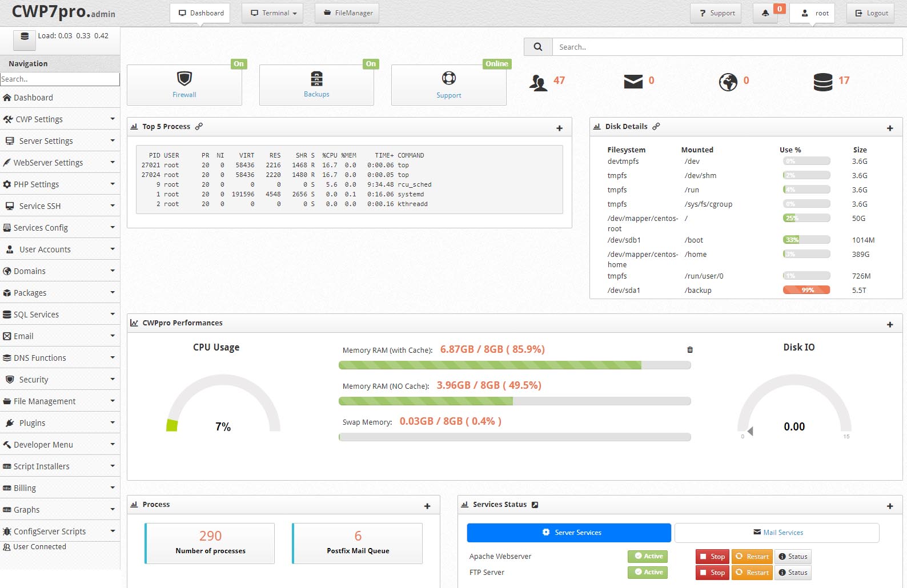This screenshot has height=588, width=907.
Task: Expand the Disk Details panel plus
Action: tap(890, 128)
